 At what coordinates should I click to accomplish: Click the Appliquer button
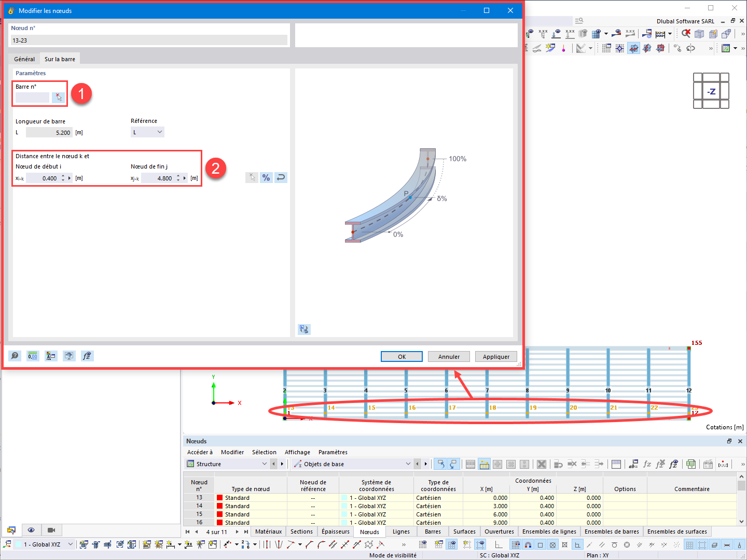(x=496, y=357)
